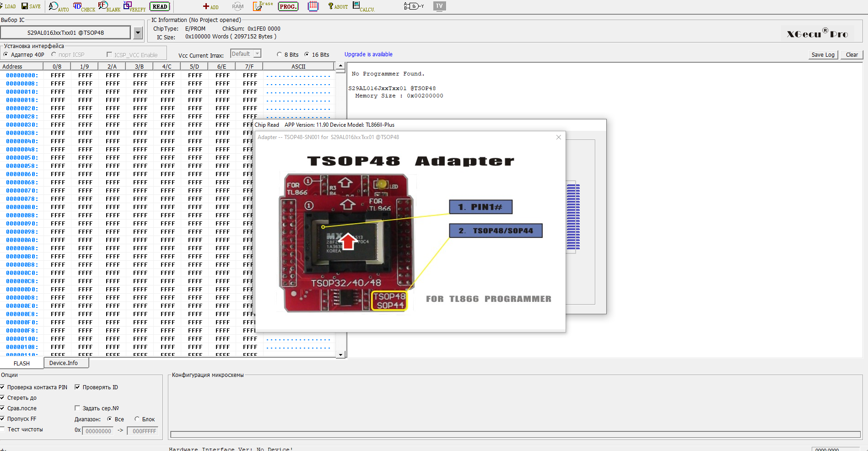Click the PROG. program chip icon
Image resolution: width=868 pixels, height=451 pixels.
288,6
